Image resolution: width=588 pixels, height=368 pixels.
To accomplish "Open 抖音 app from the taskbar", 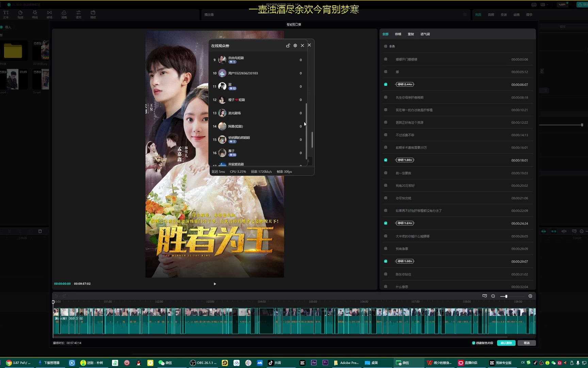I will pos(275,363).
